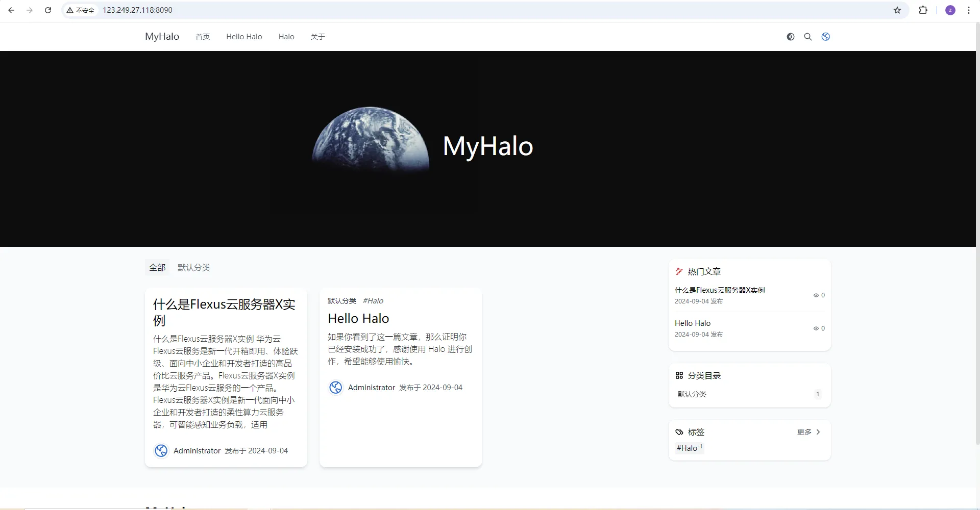Screen dimensions: 980x510
Task: Open the not-secure site info warning
Action: (81, 10)
